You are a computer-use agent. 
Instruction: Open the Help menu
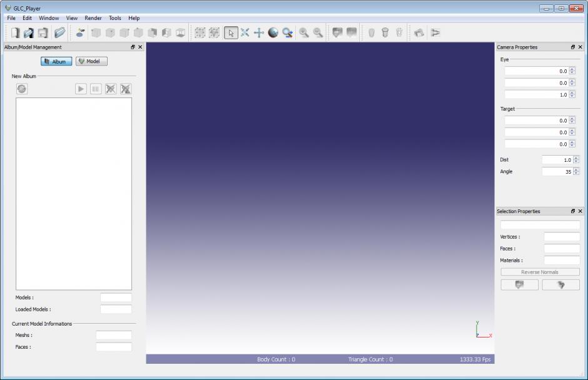pyautogui.click(x=134, y=18)
